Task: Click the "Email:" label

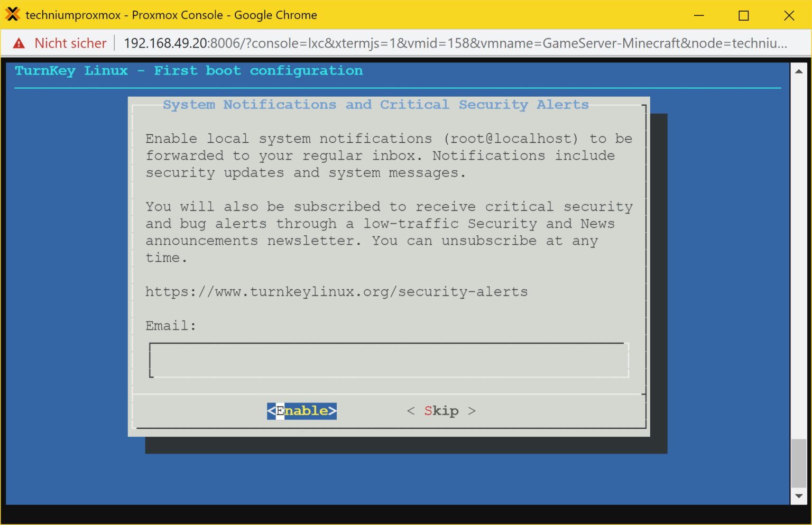Action: [x=170, y=326]
